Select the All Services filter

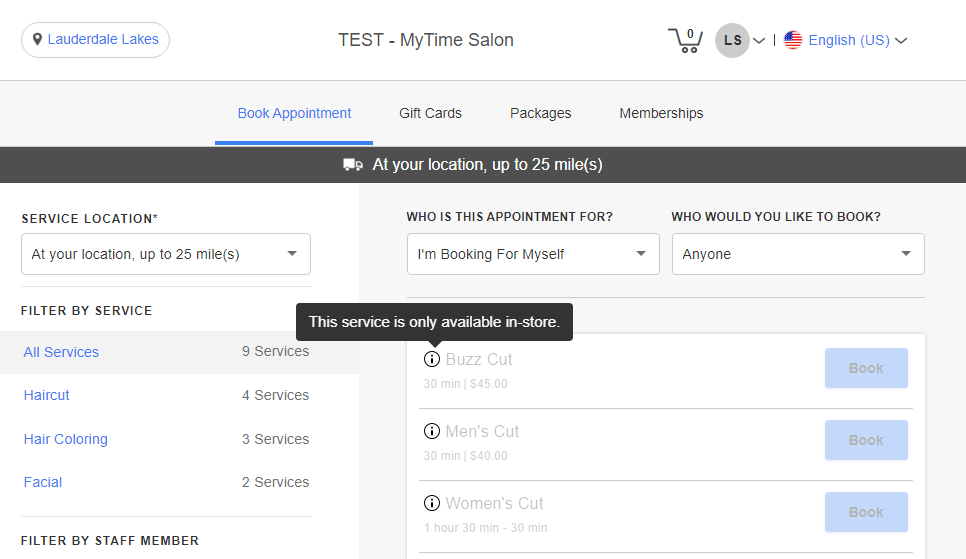point(61,352)
